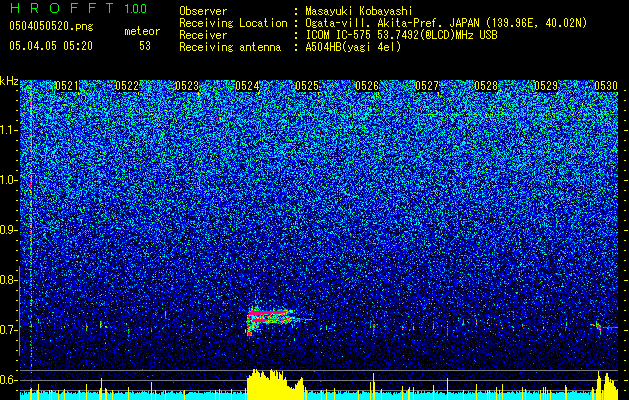Click the 0521 time marker
This screenshot has height=400, width=629.
67,86
